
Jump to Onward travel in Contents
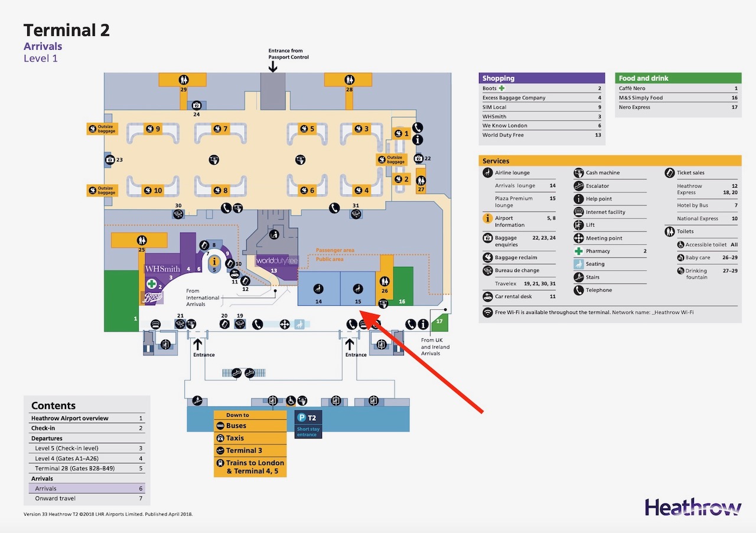tap(55, 499)
